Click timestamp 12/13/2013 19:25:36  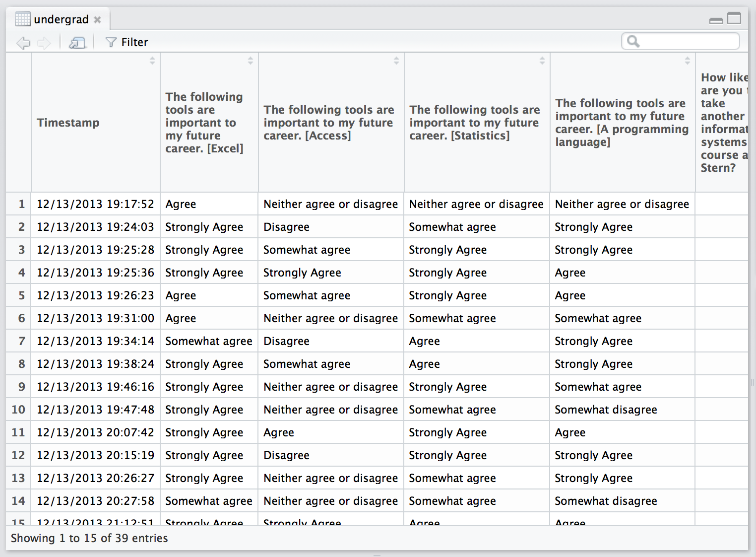[95, 273]
